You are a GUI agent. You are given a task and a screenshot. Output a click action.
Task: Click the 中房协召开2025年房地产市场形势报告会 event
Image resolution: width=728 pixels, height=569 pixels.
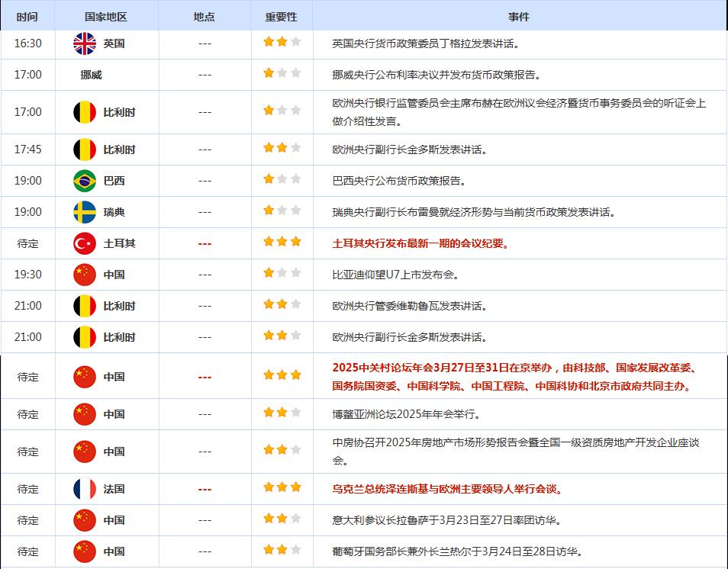[x=516, y=452]
